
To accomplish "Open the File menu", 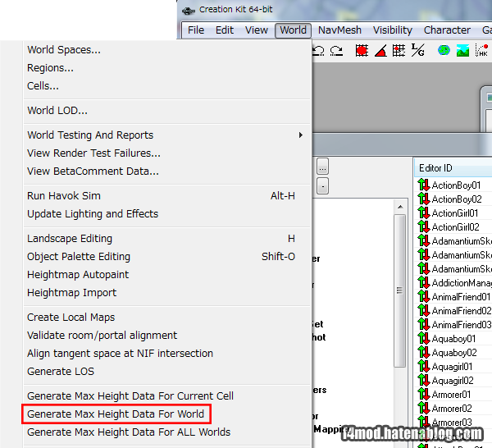I will pos(196,30).
